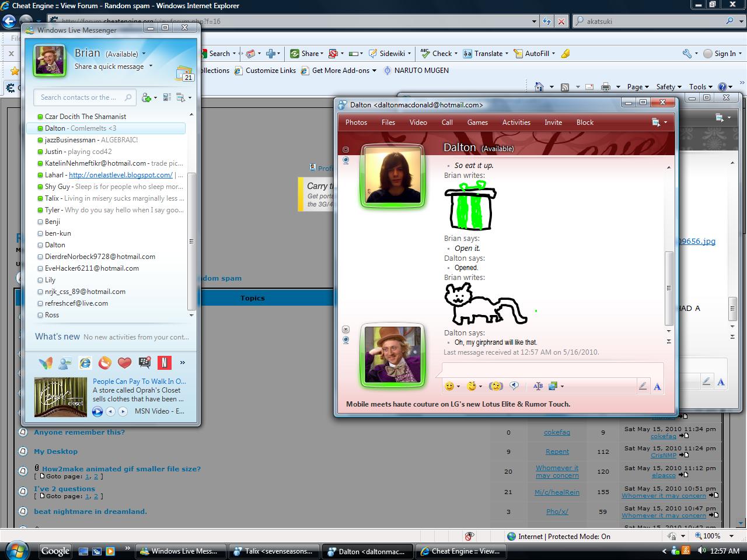Open the feeds icon in IE command bar
This screenshot has width=747, height=560.
click(565, 87)
